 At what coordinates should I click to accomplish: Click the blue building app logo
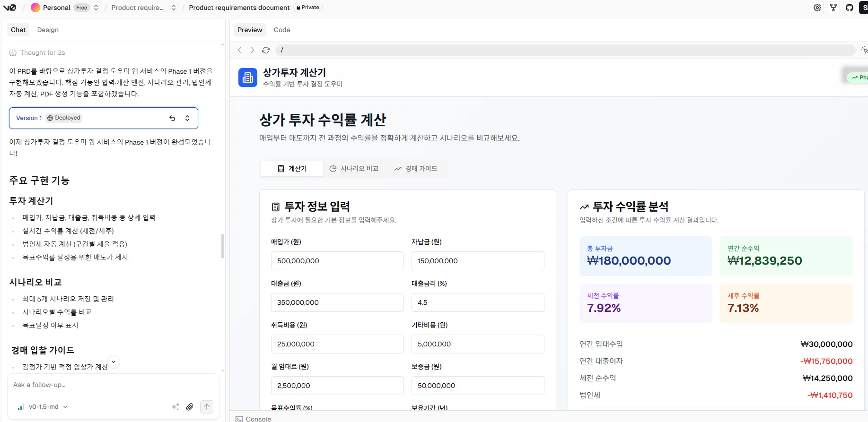[x=248, y=78]
